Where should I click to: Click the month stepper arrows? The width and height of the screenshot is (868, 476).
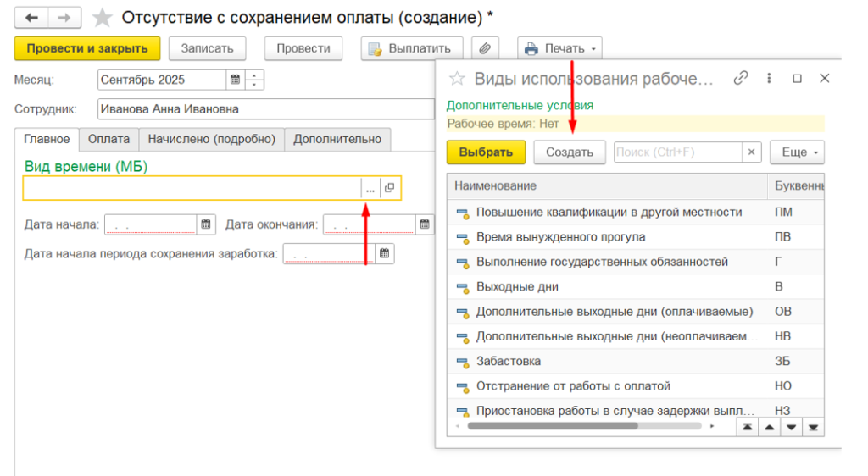tap(254, 80)
